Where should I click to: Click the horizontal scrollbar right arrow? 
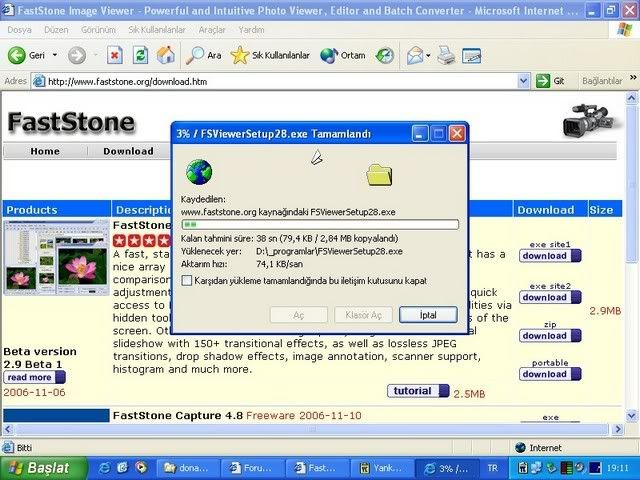(x=618, y=429)
